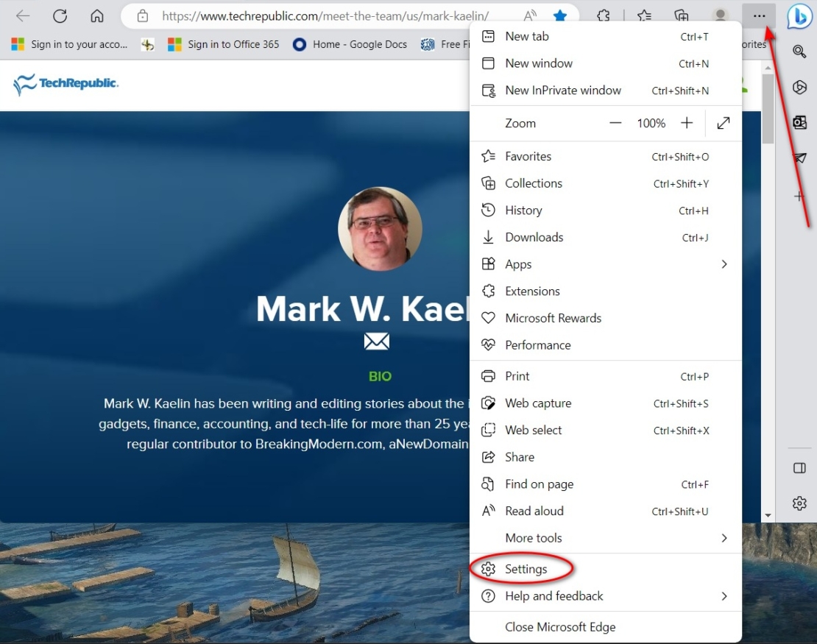This screenshot has height=644, width=817.
Task: Click the email envelope on Mark's profile
Action: [377, 341]
